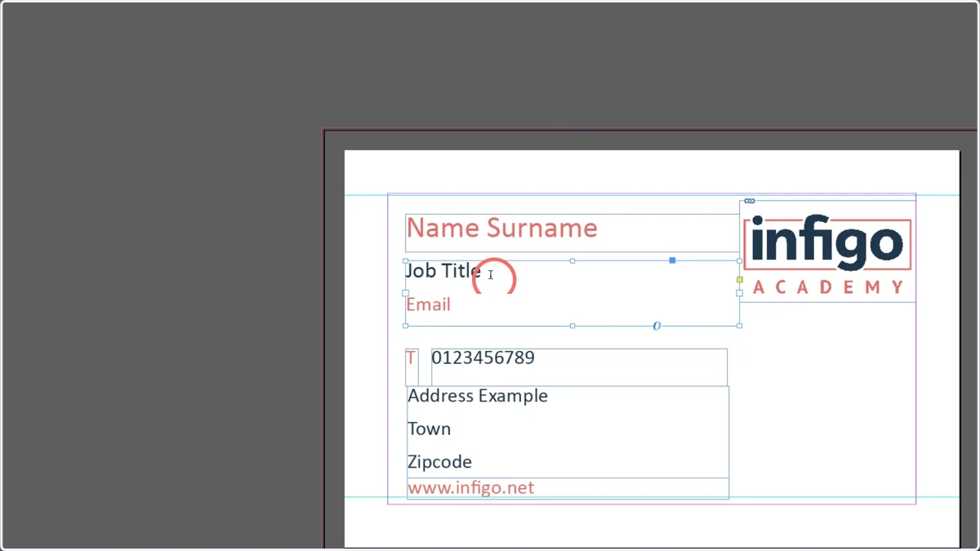Select the infigo Academy logo image
This screenshot has width=980, height=551.
click(827, 252)
